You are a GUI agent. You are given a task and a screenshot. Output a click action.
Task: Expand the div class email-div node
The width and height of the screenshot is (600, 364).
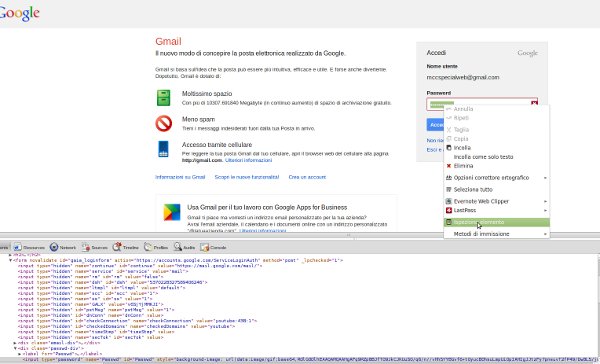point(15,343)
